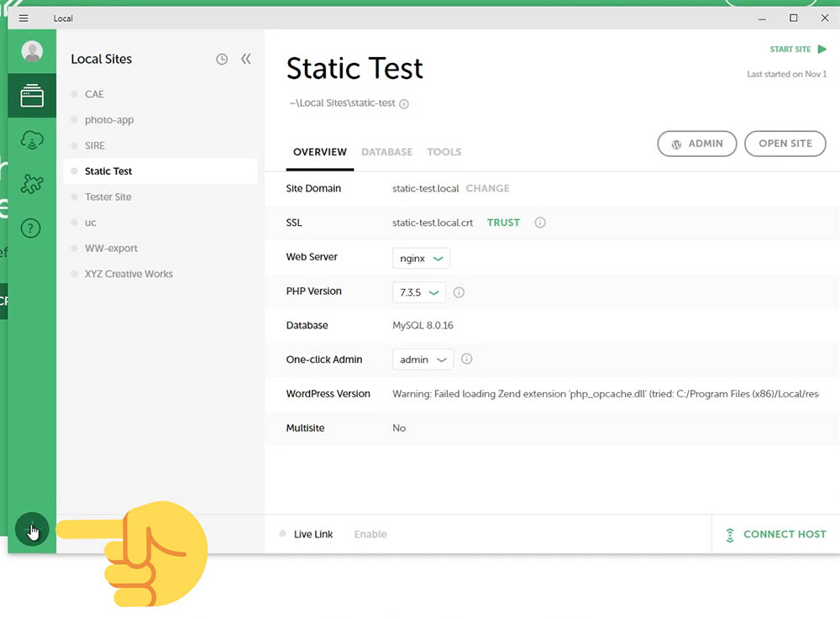Click the WordPress Version warning text
Image resolution: width=840 pixels, height=619 pixels.
point(606,394)
